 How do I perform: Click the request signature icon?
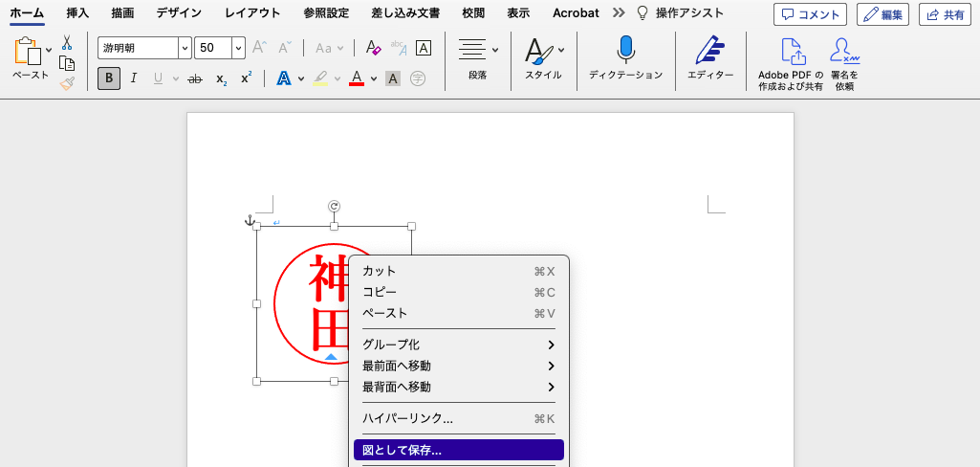(843, 51)
